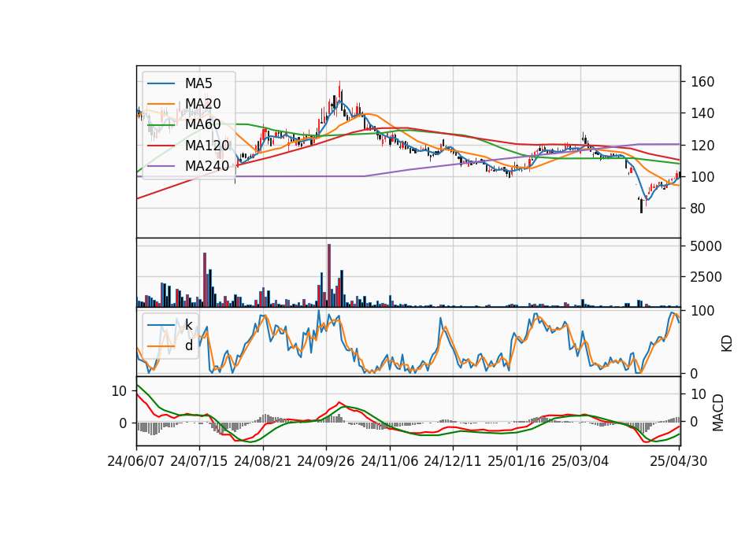Click the date label 24/09/26

click(x=325, y=461)
